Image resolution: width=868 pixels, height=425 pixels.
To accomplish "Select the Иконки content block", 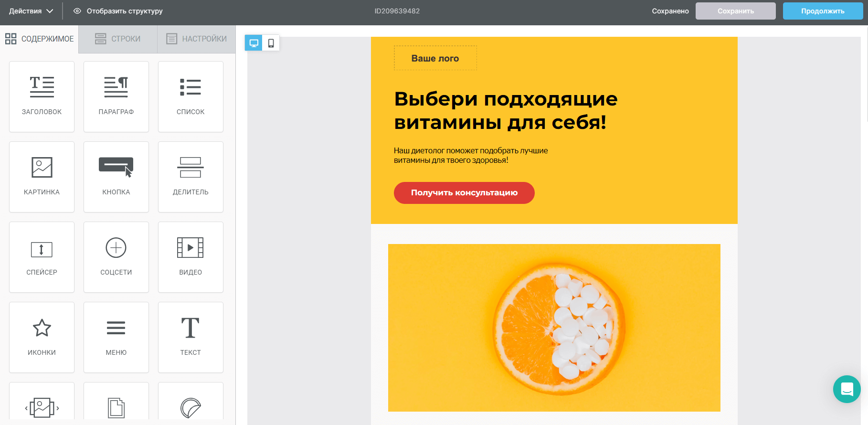I will [42, 337].
